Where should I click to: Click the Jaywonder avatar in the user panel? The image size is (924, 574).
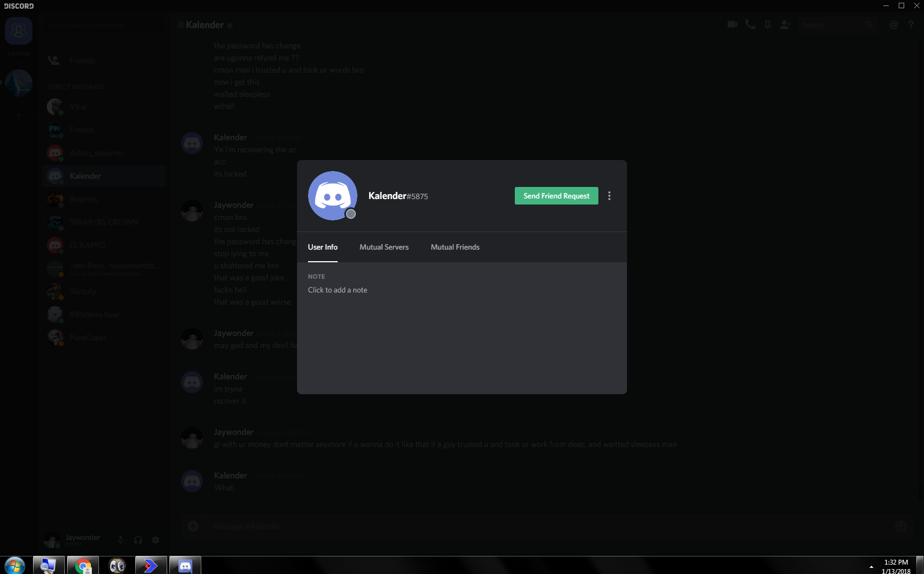(x=52, y=540)
